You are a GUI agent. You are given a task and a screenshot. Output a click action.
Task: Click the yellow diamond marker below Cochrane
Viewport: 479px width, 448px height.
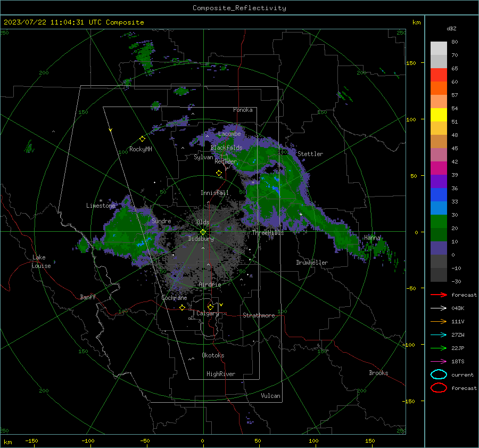[x=182, y=307]
